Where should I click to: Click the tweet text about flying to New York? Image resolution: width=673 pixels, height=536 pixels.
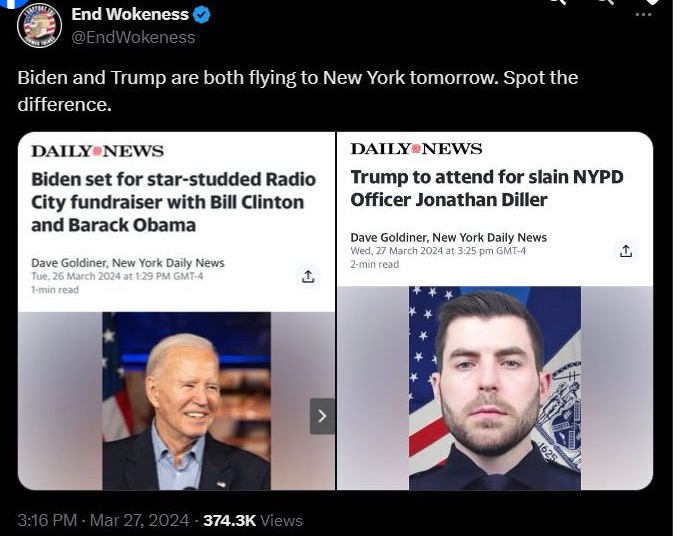[x=297, y=90]
